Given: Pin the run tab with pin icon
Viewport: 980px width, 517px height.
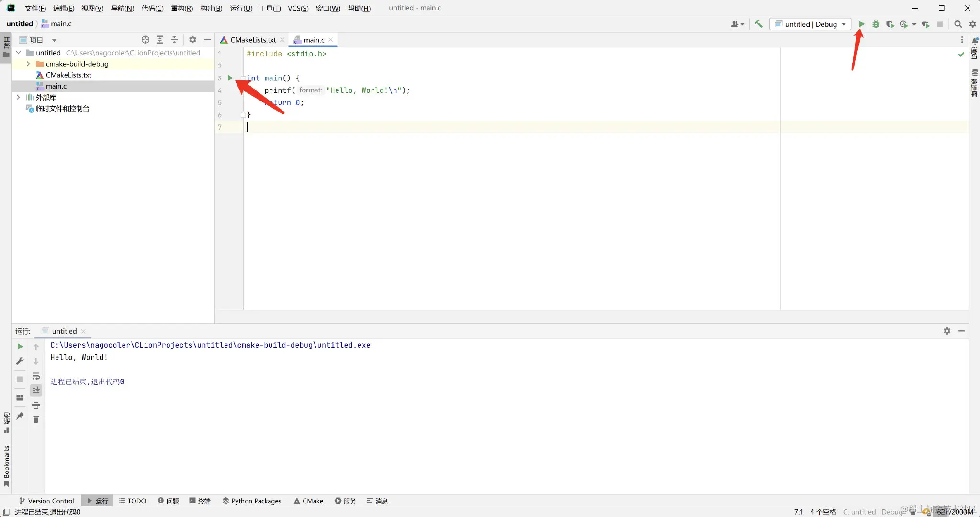Looking at the screenshot, I should 20,416.
